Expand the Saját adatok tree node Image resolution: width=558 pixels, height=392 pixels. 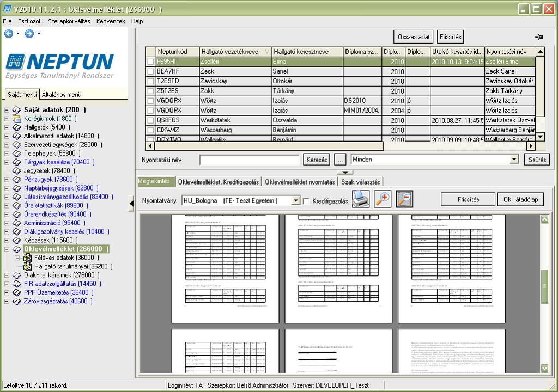coord(7,110)
